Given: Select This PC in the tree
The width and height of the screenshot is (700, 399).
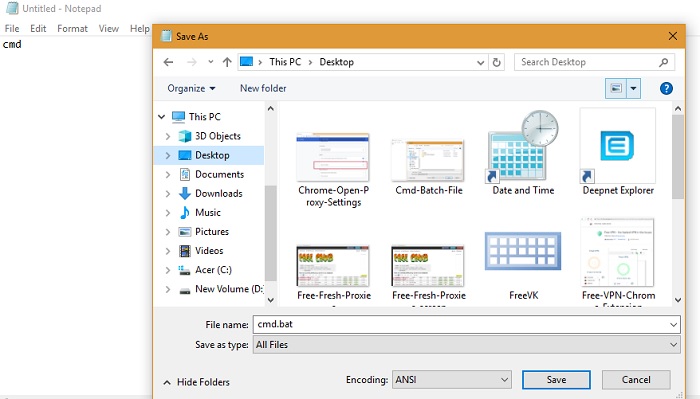Looking at the screenshot, I should click(196, 117).
